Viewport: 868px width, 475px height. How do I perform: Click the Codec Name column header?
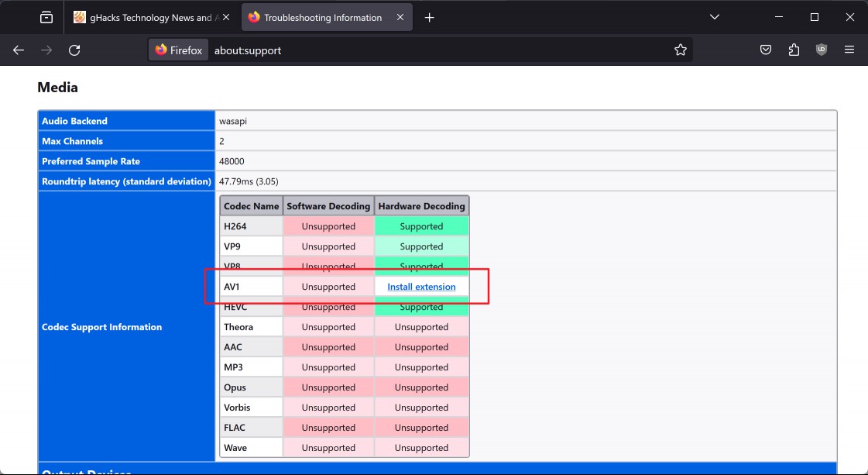(x=252, y=206)
